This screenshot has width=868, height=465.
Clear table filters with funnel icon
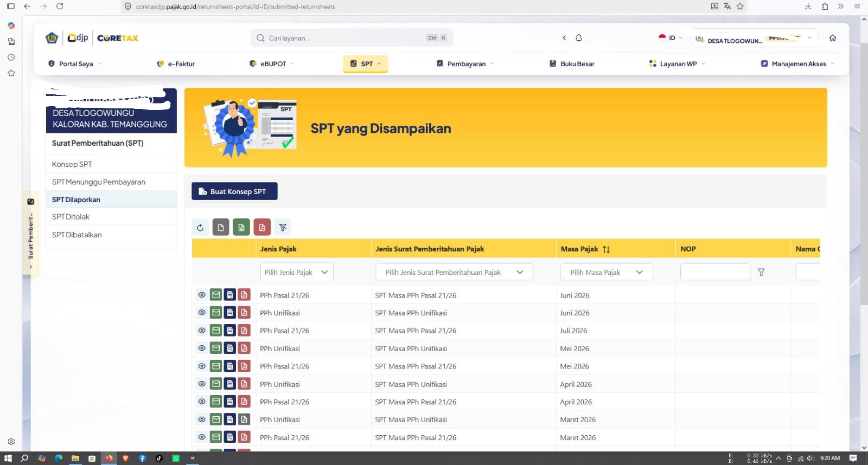[x=283, y=227]
